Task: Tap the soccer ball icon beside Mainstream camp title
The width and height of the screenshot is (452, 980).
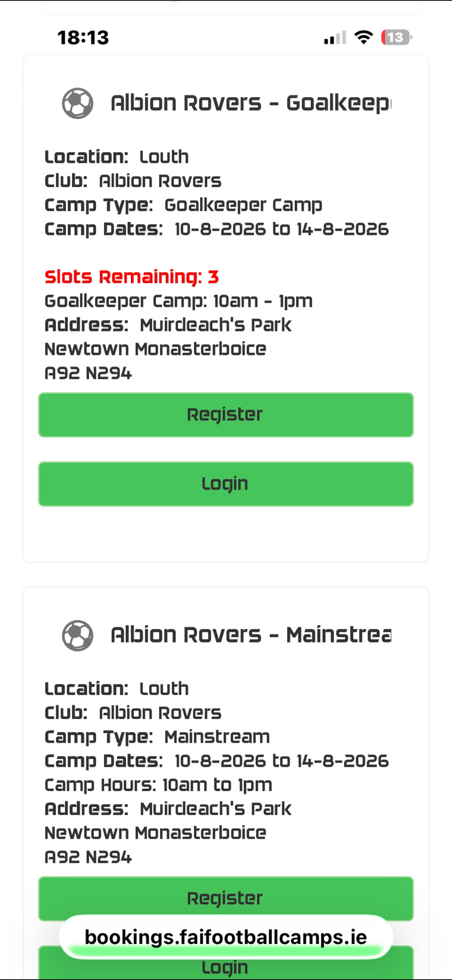Action: (x=77, y=635)
